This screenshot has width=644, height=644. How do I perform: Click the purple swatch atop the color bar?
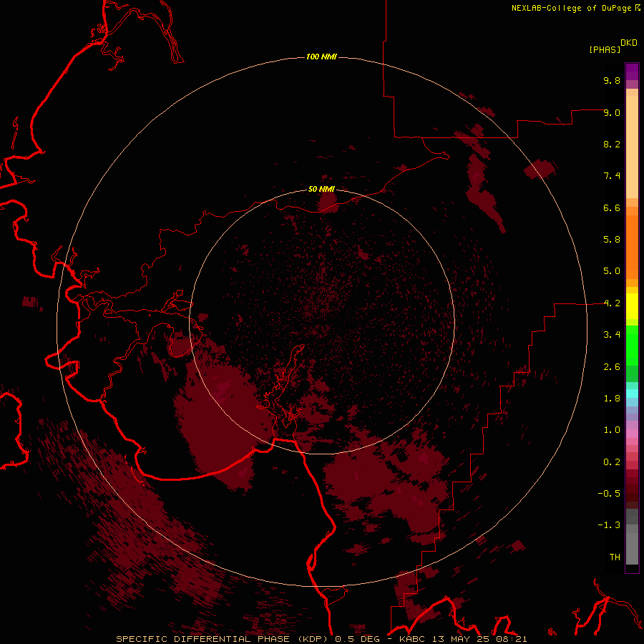point(632,72)
